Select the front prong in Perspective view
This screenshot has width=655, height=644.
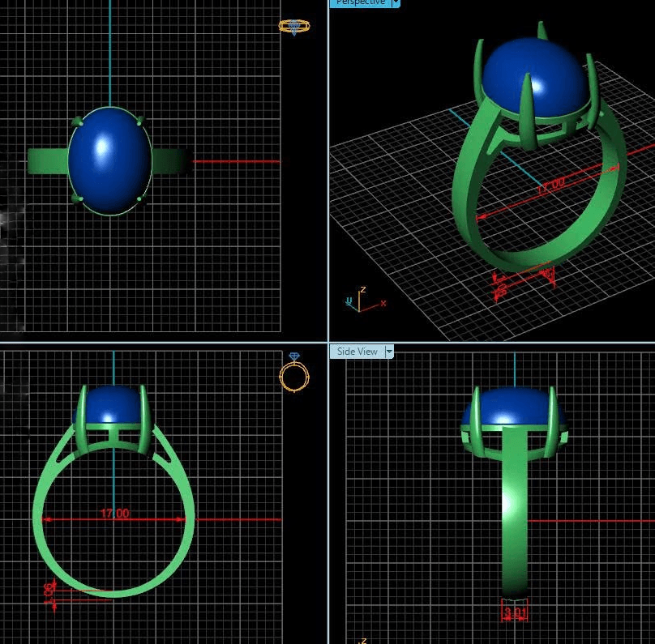point(528,112)
